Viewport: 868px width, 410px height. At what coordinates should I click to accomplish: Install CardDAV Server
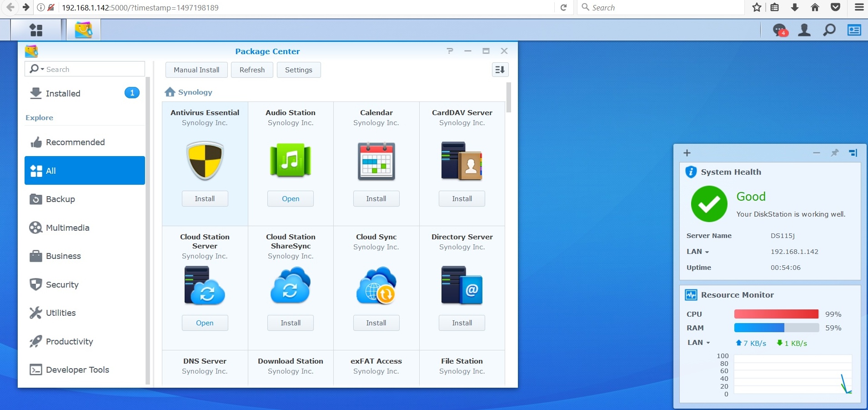(x=462, y=199)
